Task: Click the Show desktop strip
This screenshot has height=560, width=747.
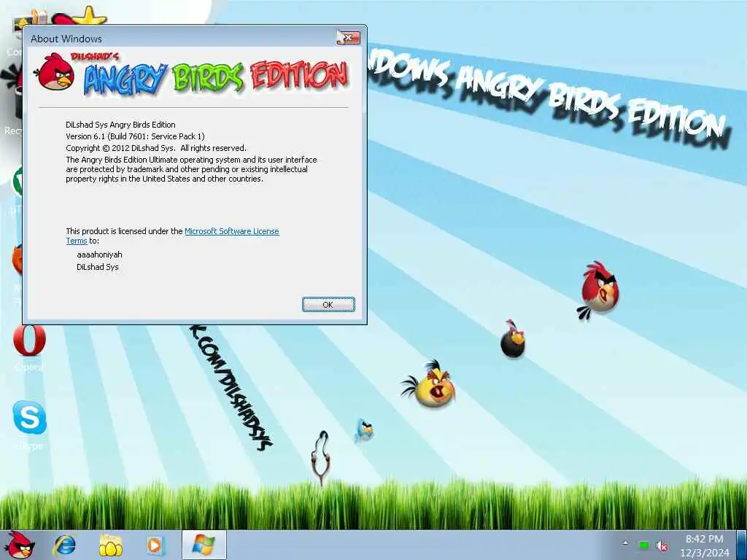Action: click(742, 545)
